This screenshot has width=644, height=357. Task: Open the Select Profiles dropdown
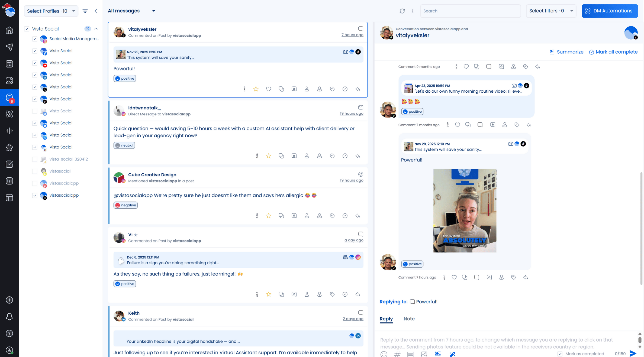pos(51,11)
